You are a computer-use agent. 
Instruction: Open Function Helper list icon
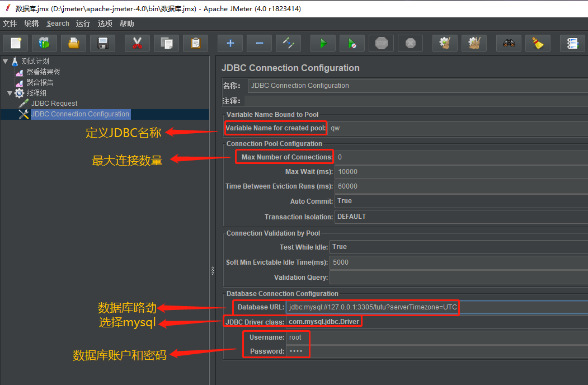(x=572, y=43)
